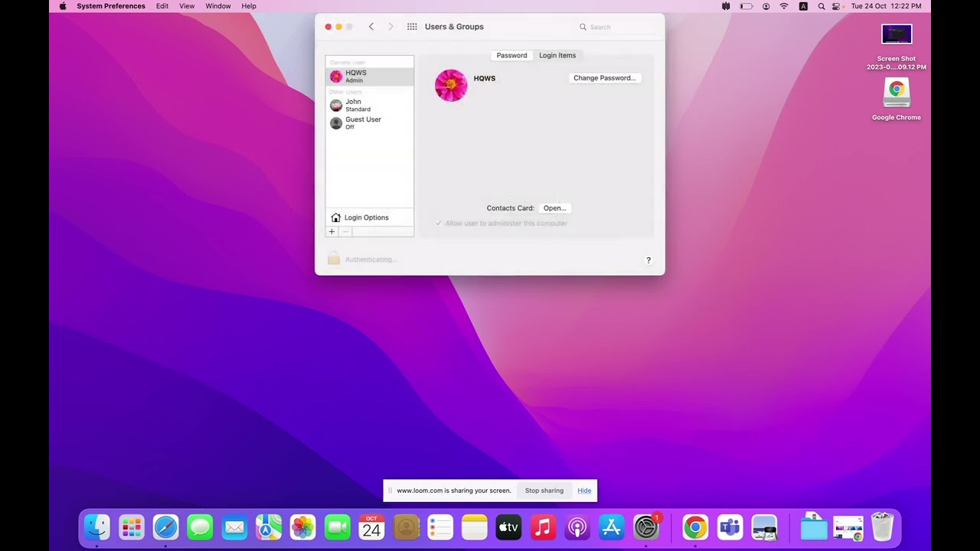This screenshot has width=980, height=551.
Task: Open the Apple menu
Action: (63, 6)
